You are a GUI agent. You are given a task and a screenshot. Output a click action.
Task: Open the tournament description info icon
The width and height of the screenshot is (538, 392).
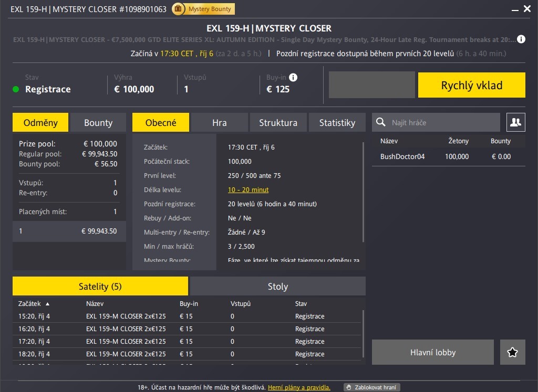tap(521, 39)
